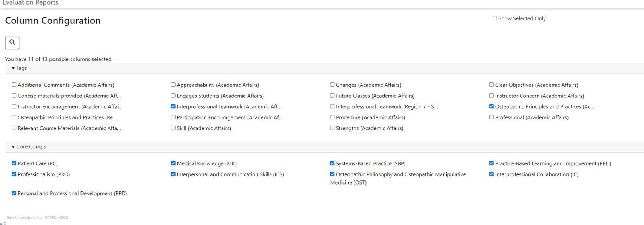This screenshot has height=225, width=644.
Task: Uncheck Interprofessional Teamwork (Academic Affairs) column
Action: 173,106
